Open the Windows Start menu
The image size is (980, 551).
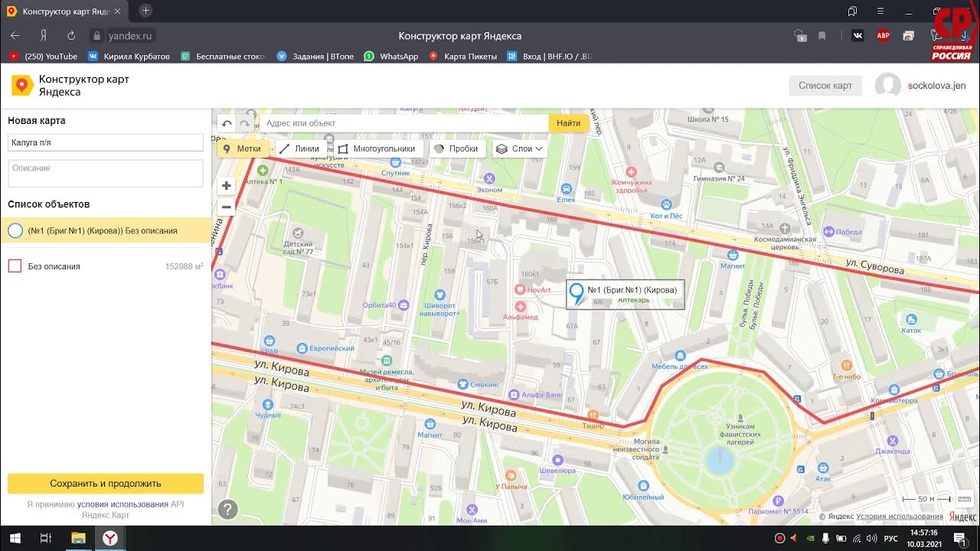click(15, 538)
